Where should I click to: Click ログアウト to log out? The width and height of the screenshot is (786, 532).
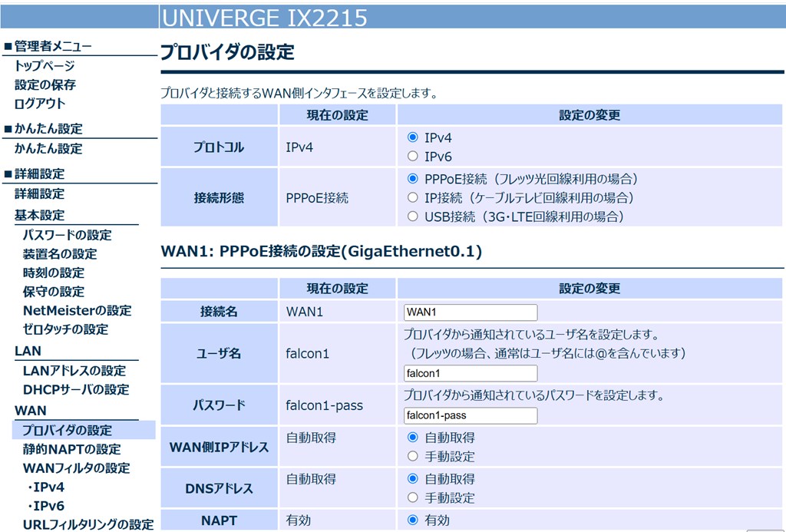[40, 103]
